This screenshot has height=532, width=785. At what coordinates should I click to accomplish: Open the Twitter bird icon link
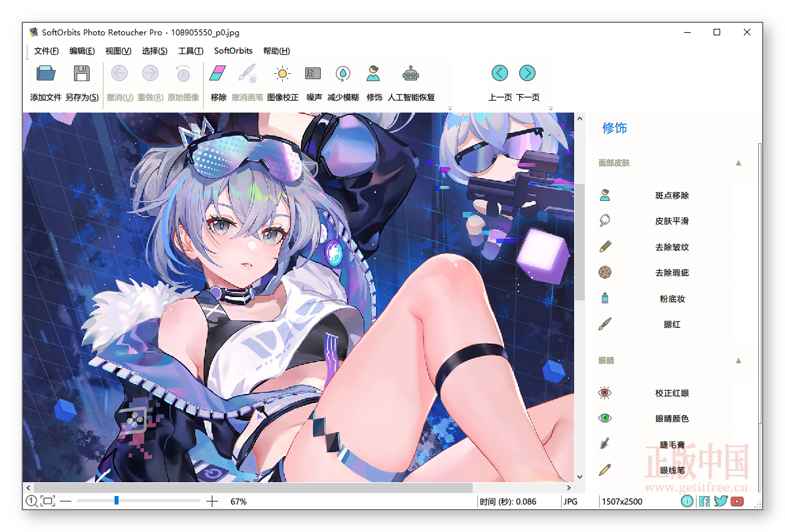720,501
